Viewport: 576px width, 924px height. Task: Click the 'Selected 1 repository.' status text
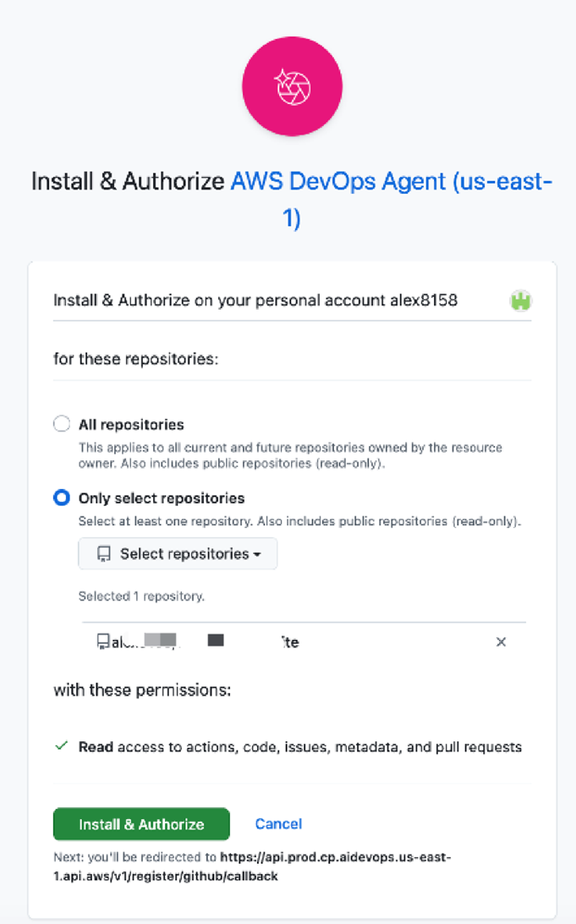tap(141, 596)
